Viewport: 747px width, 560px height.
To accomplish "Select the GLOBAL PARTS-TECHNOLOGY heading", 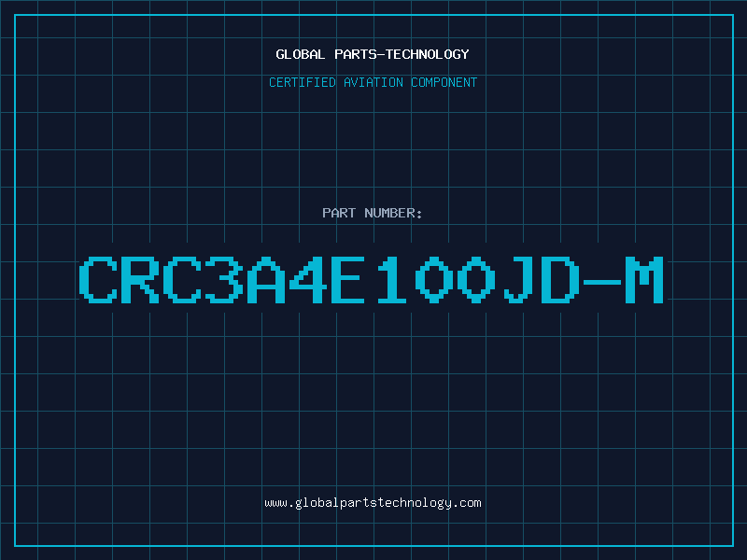I will tap(373, 54).
